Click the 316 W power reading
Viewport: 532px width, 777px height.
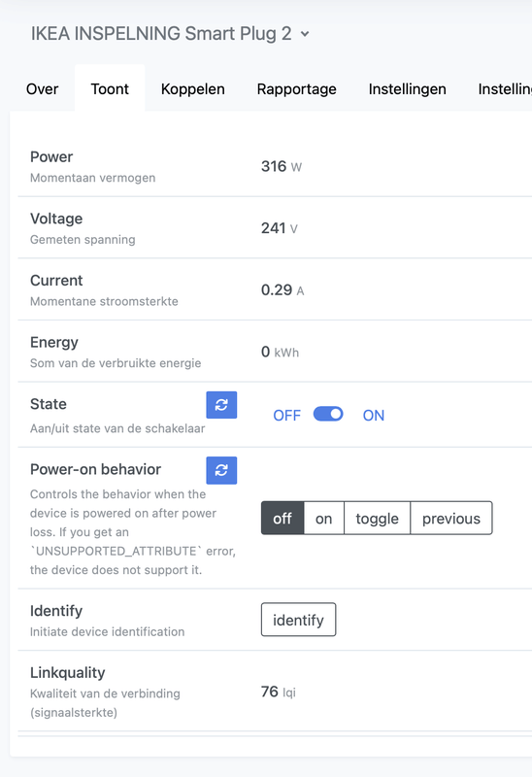click(x=282, y=166)
